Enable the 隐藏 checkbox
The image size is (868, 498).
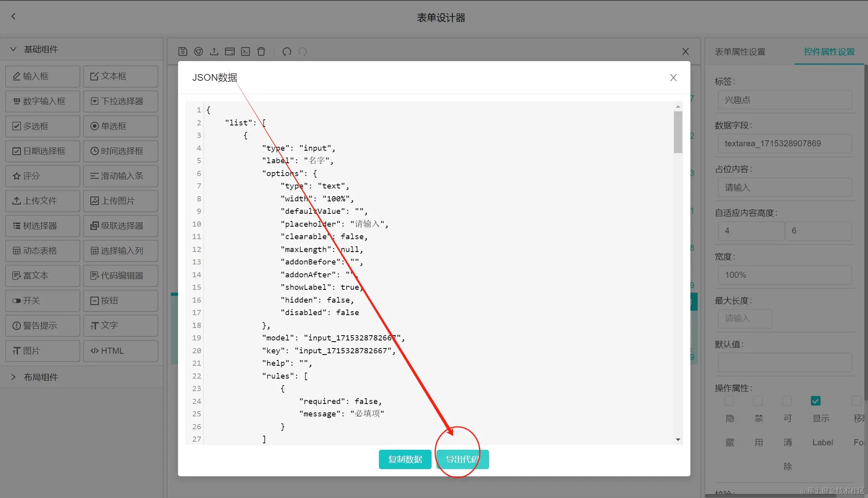tap(729, 401)
